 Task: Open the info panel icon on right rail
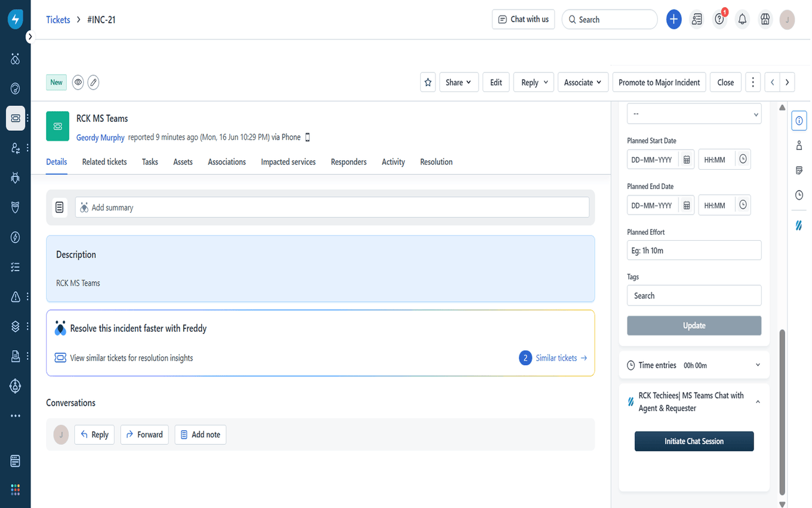799,121
